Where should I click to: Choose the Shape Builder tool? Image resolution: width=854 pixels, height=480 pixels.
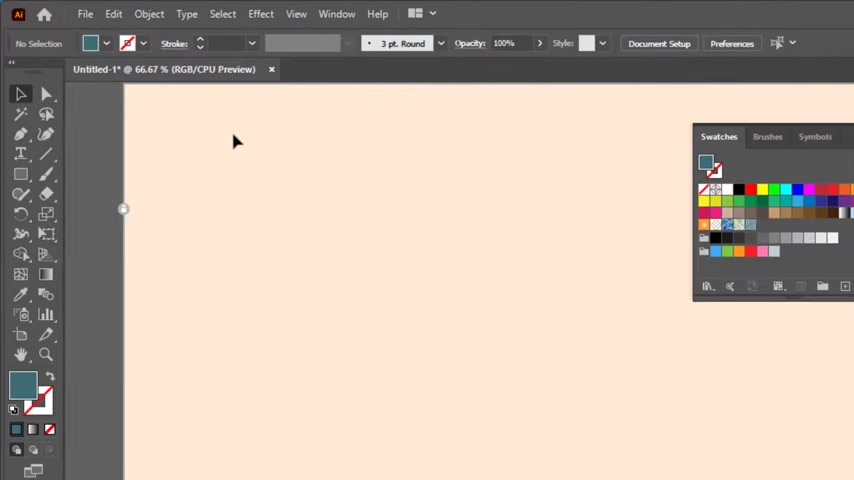click(x=21, y=254)
